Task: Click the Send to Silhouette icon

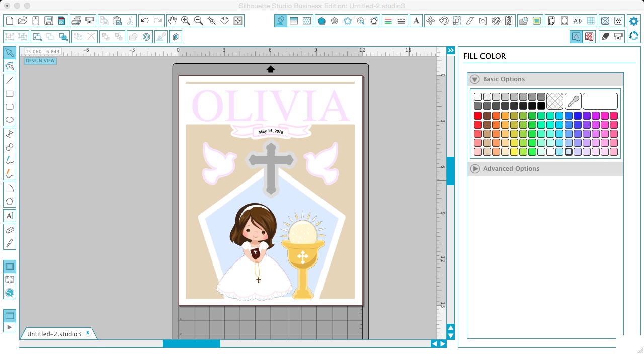Action: pyautogui.click(x=90, y=21)
